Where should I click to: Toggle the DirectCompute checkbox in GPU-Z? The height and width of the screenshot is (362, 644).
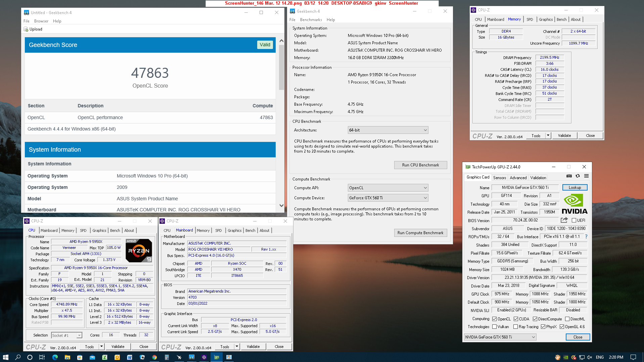click(535, 319)
